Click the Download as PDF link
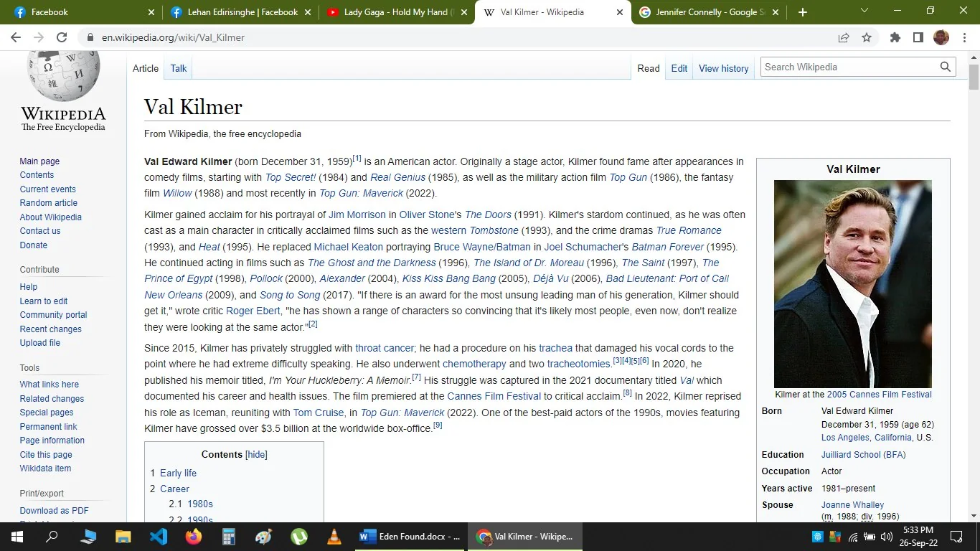 55,511
